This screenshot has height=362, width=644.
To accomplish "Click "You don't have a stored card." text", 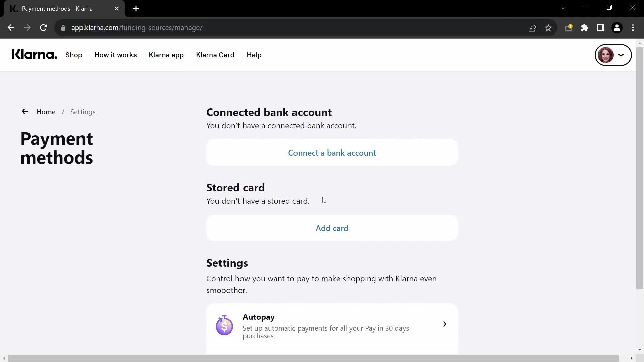I will tap(258, 201).
